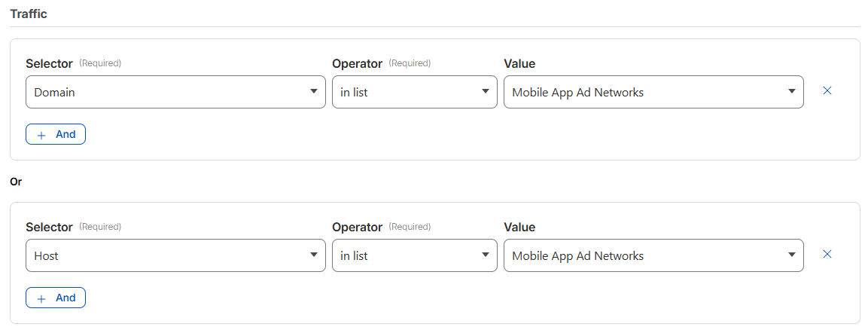Add an And condition under Host rule
This screenshot has height=330, width=868.
pos(56,298)
